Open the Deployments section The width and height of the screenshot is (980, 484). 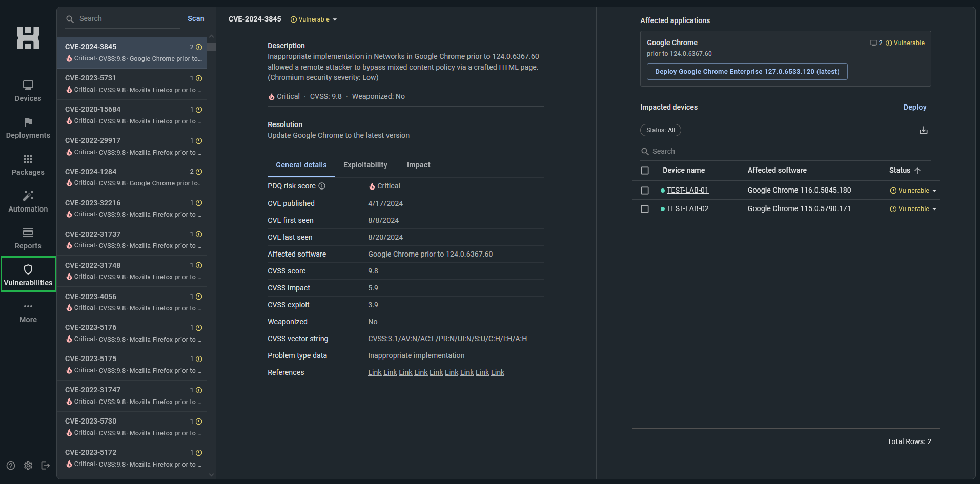28,128
